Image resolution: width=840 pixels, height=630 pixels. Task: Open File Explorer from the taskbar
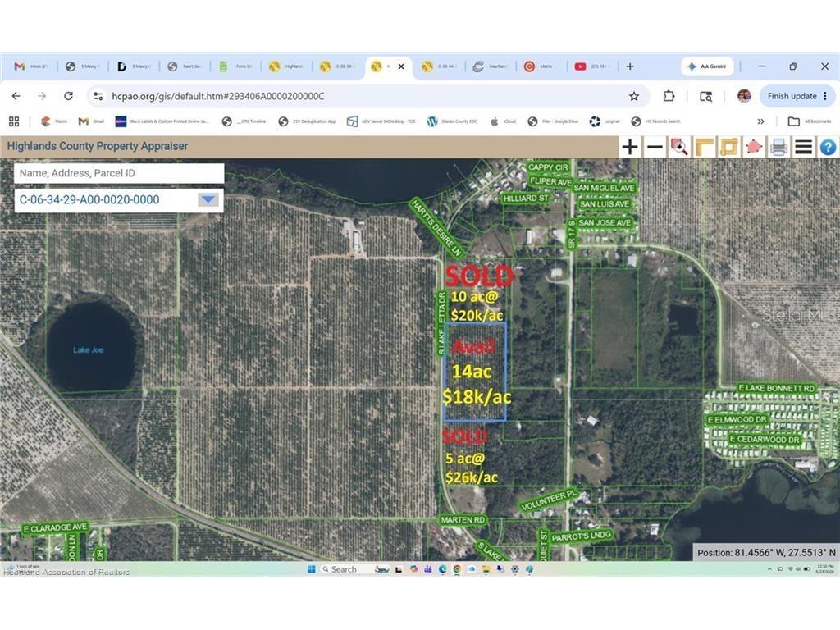tap(486, 569)
